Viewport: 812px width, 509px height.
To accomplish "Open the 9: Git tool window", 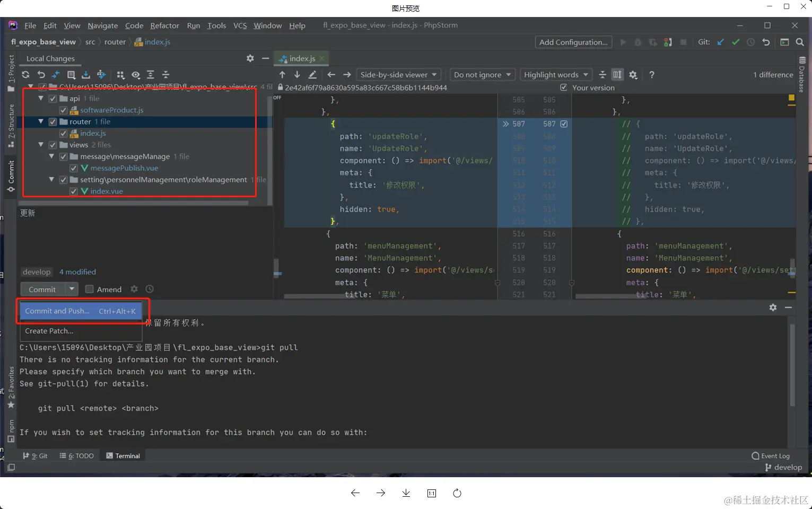I will (x=35, y=456).
